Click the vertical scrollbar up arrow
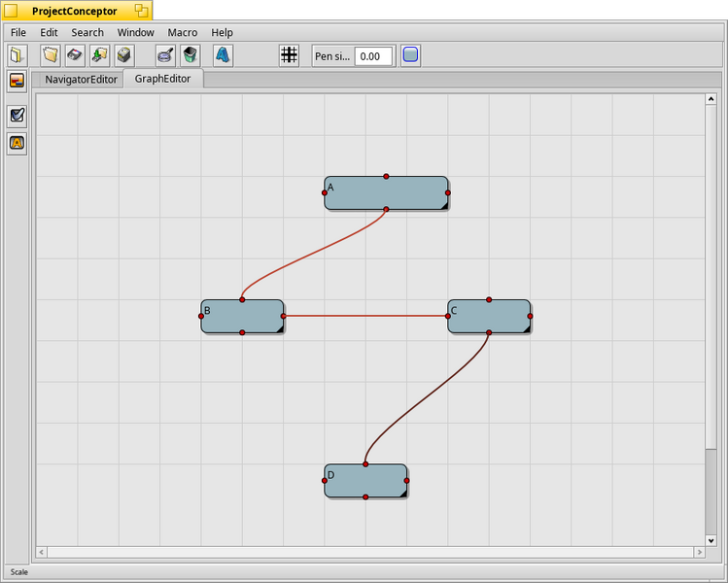 (x=711, y=99)
